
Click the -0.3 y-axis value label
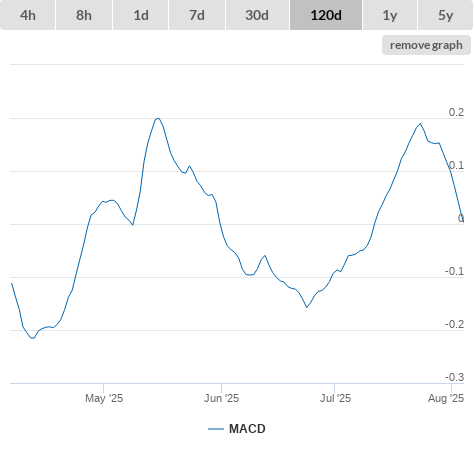pyautogui.click(x=455, y=377)
